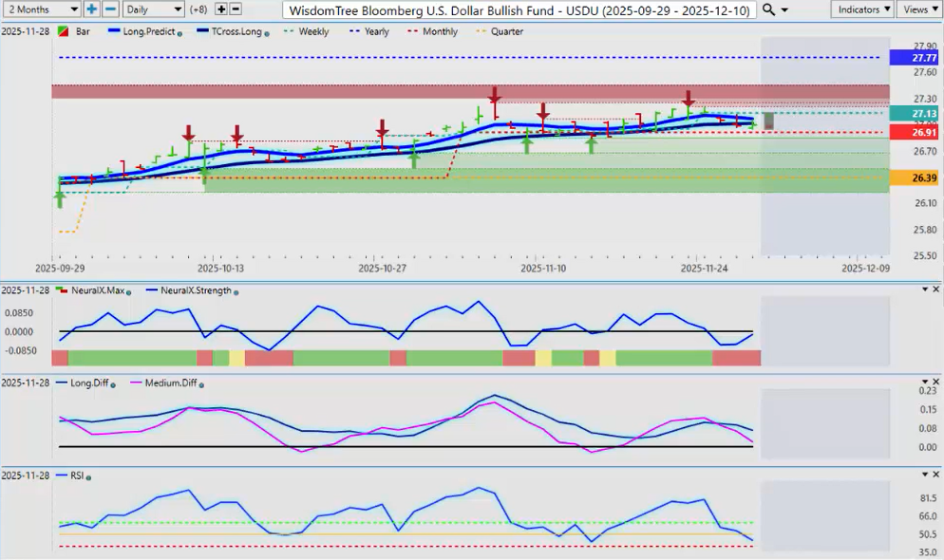Open the Indicators menu

tap(861, 9)
